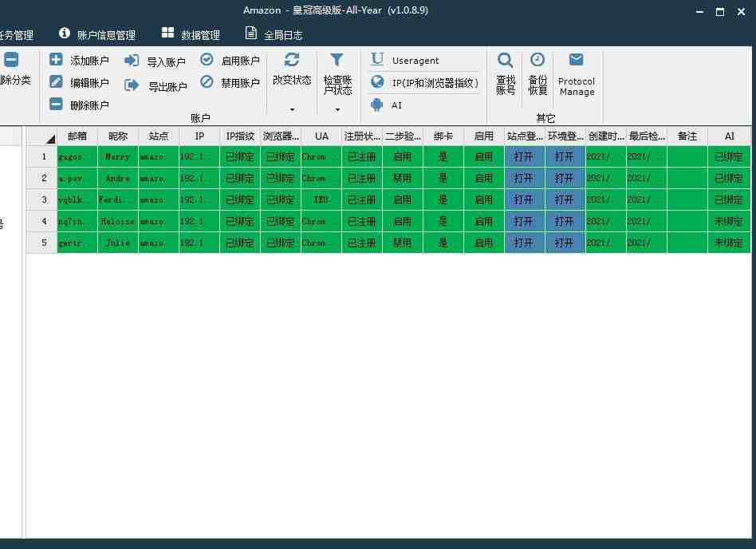Viewport: 756px width, 549px height.
Task: Expand the 改变状态 dropdown arrow
Action: [292, 110]
